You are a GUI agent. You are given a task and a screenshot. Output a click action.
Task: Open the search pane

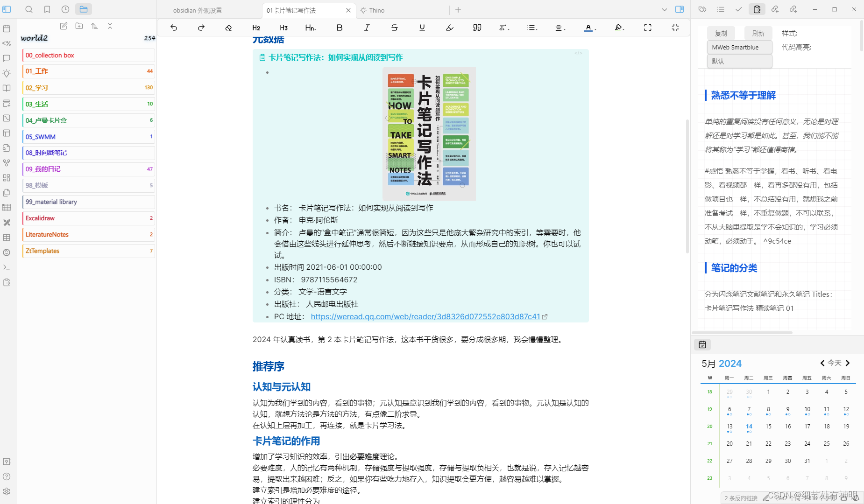tap(29, 9)
